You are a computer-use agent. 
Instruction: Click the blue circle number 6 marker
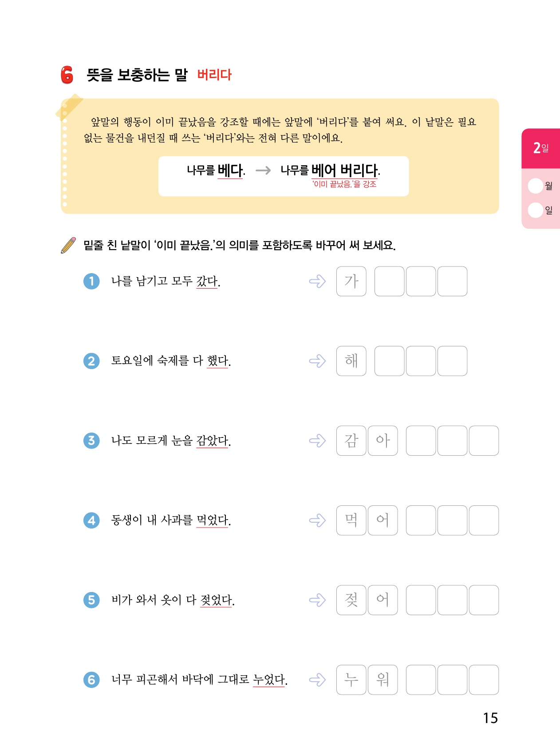tap(91, 679)
